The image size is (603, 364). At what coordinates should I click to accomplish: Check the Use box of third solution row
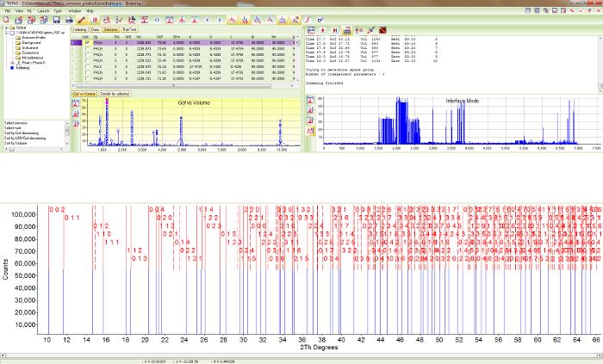[87, 55]
